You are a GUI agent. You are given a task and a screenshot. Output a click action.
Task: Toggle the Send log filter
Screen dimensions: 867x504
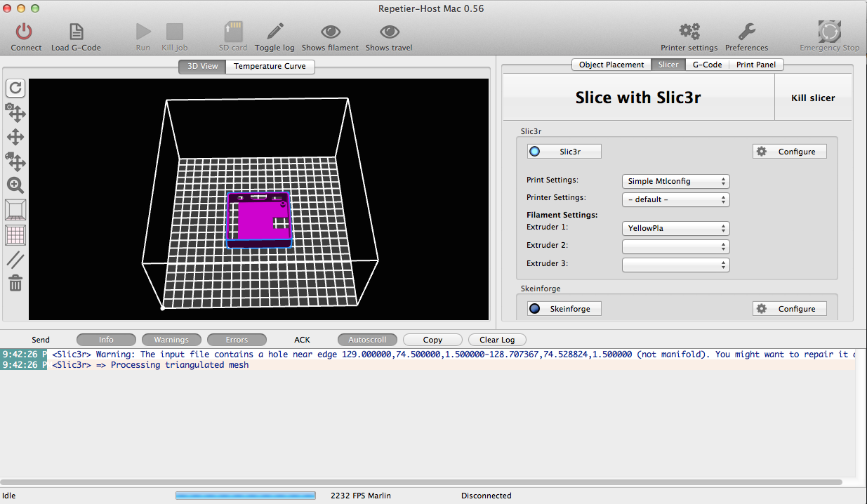[x=41, y=340]
